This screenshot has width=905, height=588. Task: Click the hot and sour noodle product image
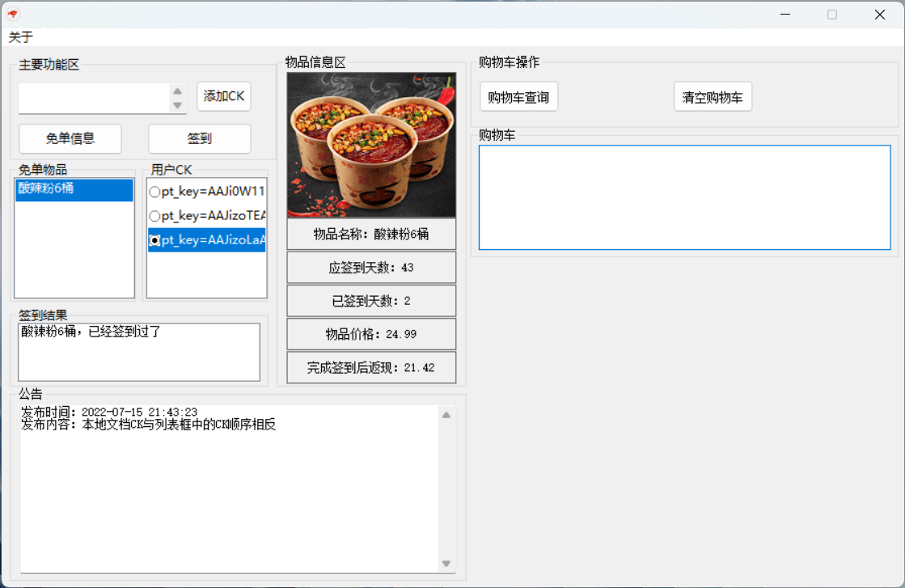coord(371,145)
